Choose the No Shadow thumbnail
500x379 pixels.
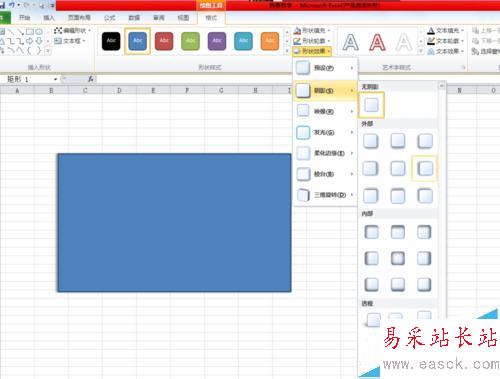tap(371, 105)
